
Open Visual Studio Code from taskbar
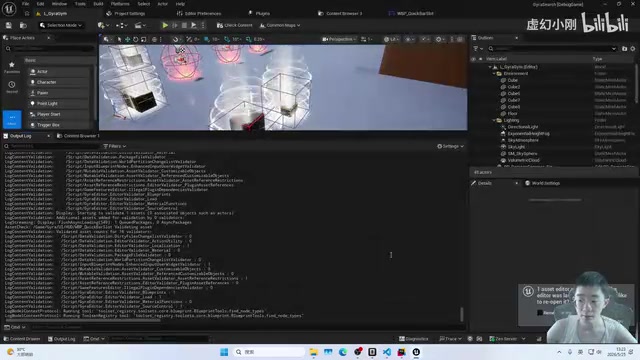tap(387, 352)
